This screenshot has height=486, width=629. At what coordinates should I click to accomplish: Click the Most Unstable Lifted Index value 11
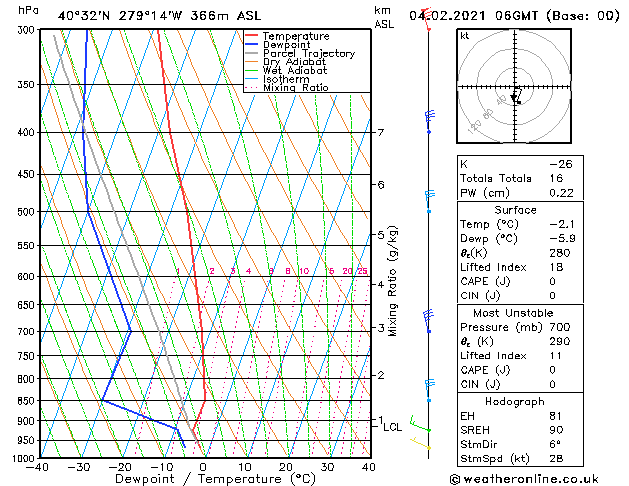(556, 356)
